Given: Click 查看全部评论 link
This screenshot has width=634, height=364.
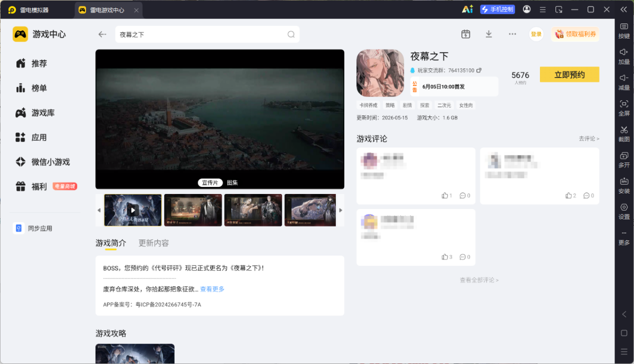Looking at the screenshot, I should pyautogui.click(x=479, y=280).
